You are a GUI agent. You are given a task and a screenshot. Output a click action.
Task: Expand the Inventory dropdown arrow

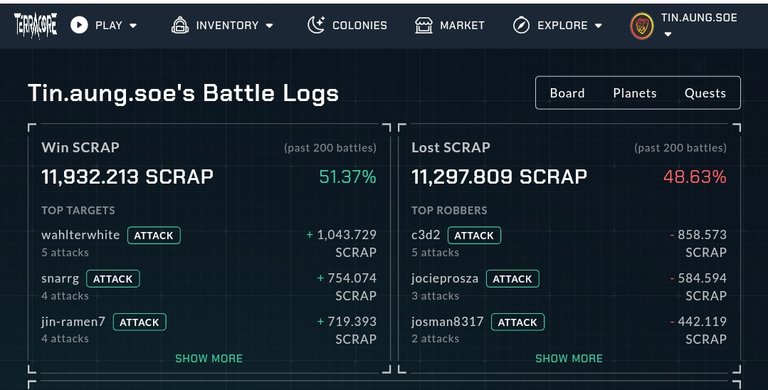click(x=269, y=25)
